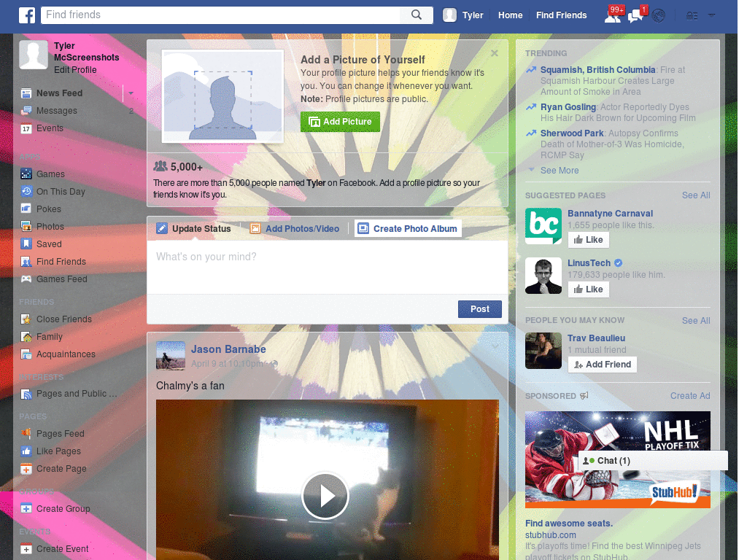This screenshot has height=560, width=747.
Task: Click the green Add Picture button
Action: pyautogui.click(x=340, y=122)
